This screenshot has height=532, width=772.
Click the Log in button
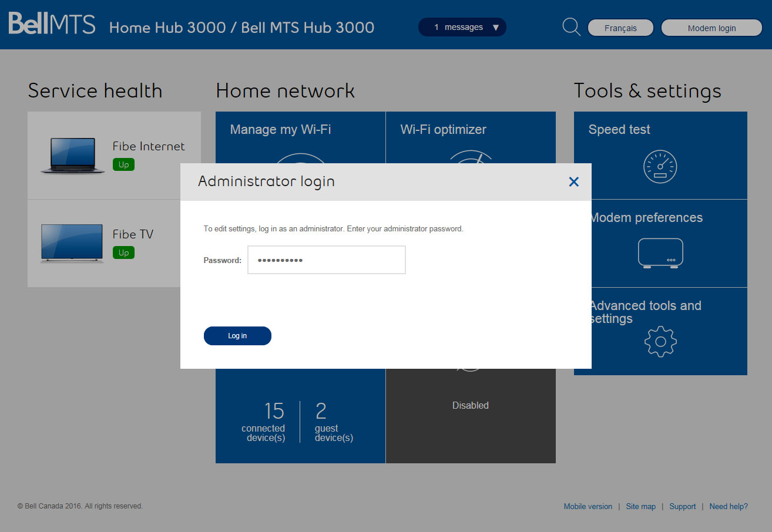[237, 336]
